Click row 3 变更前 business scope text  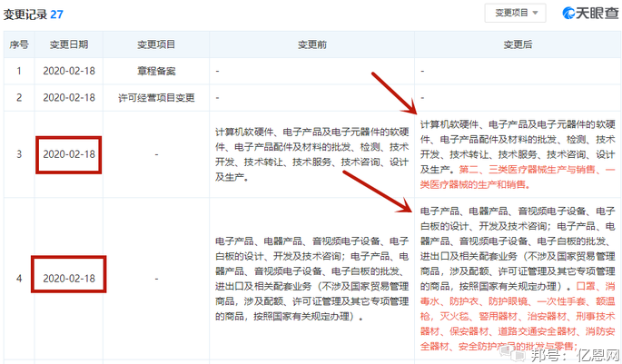(311, 154)
